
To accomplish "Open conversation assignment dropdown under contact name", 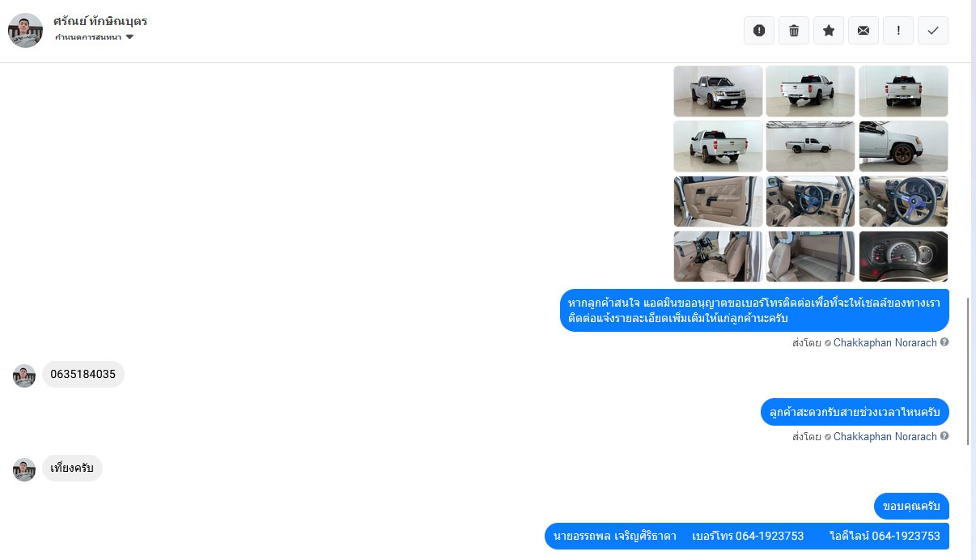I will coord(94,37).
